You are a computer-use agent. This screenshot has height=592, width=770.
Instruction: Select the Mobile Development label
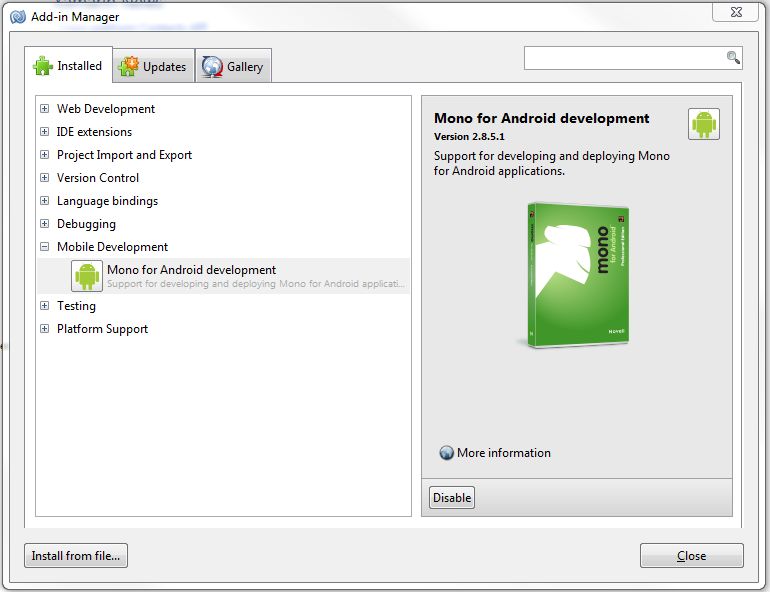112,247
